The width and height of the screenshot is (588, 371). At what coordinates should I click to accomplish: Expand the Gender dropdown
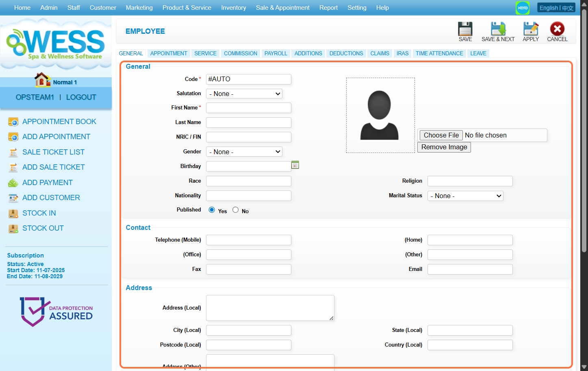244,152
